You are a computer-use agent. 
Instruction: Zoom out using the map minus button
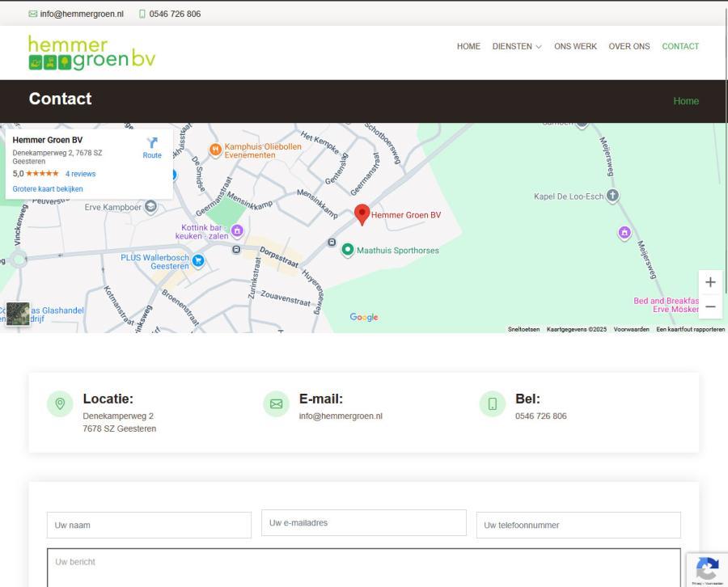[x=709, y=306]
